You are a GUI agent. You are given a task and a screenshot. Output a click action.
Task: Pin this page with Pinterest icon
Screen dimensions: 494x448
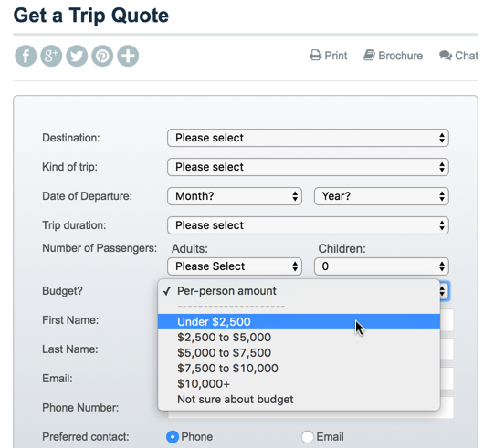click(x=102, y=56)
